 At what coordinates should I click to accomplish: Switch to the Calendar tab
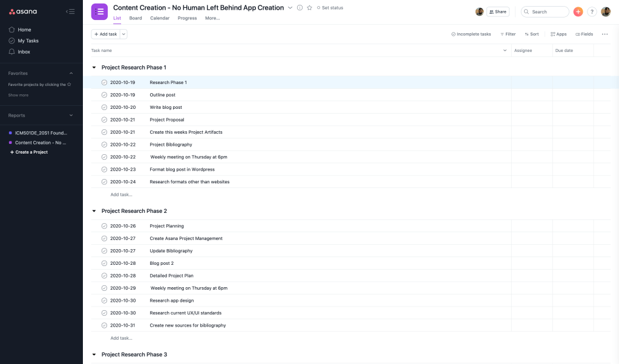pos(160,18)
